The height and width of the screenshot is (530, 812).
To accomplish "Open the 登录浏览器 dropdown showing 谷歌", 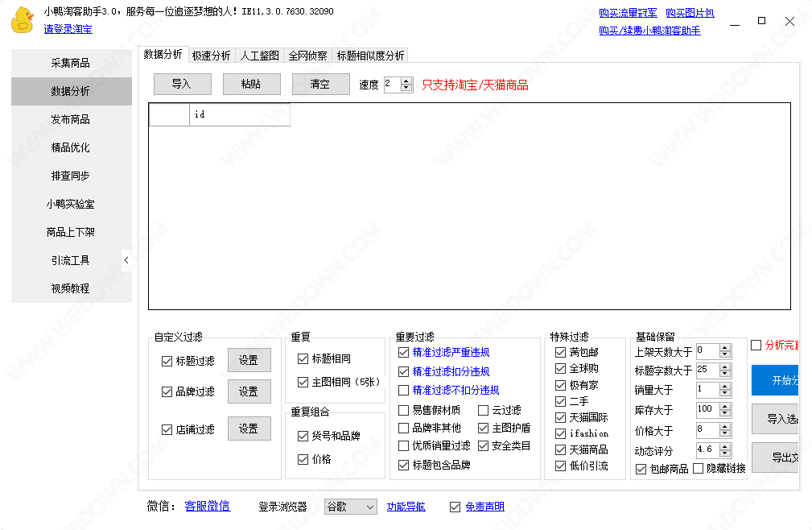I will (x=349, y=507).
